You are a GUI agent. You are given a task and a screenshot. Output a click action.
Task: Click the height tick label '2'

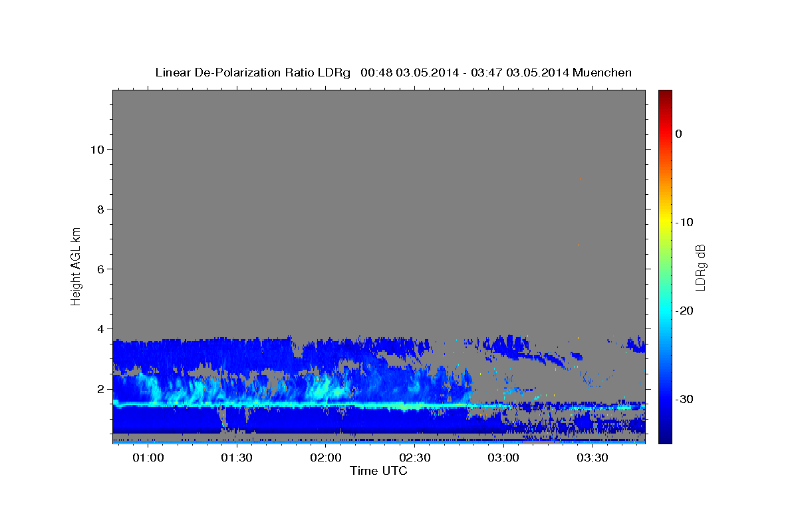pyautogui.click(x=100, y=388)
